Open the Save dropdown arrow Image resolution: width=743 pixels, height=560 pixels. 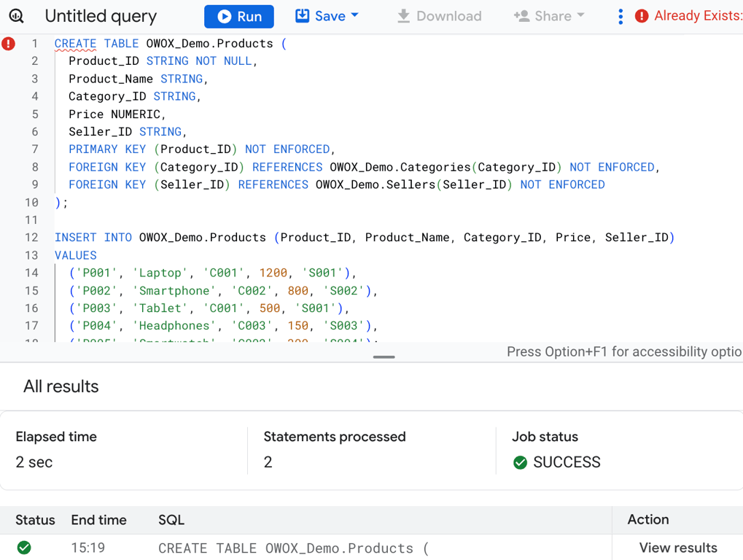[354, 15]
